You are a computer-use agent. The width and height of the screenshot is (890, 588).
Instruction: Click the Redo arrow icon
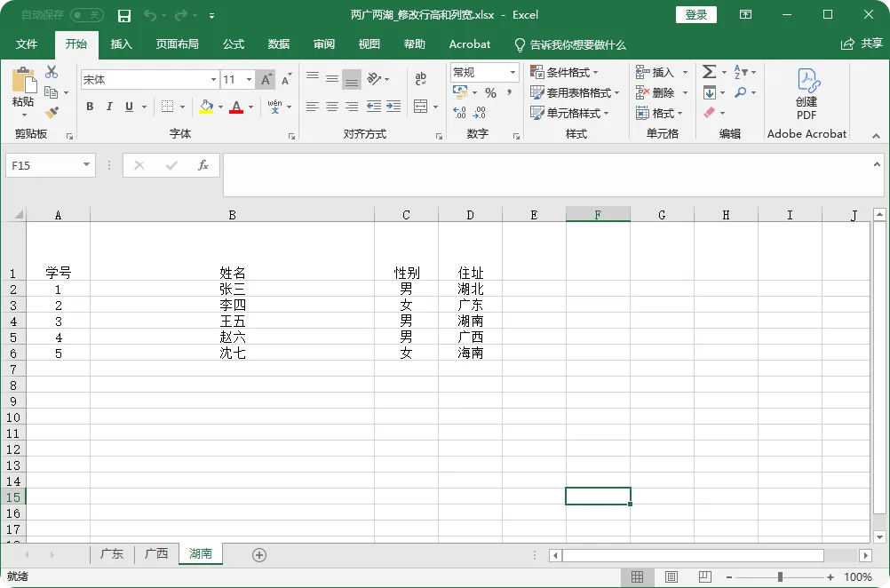(x=181, y=15)
